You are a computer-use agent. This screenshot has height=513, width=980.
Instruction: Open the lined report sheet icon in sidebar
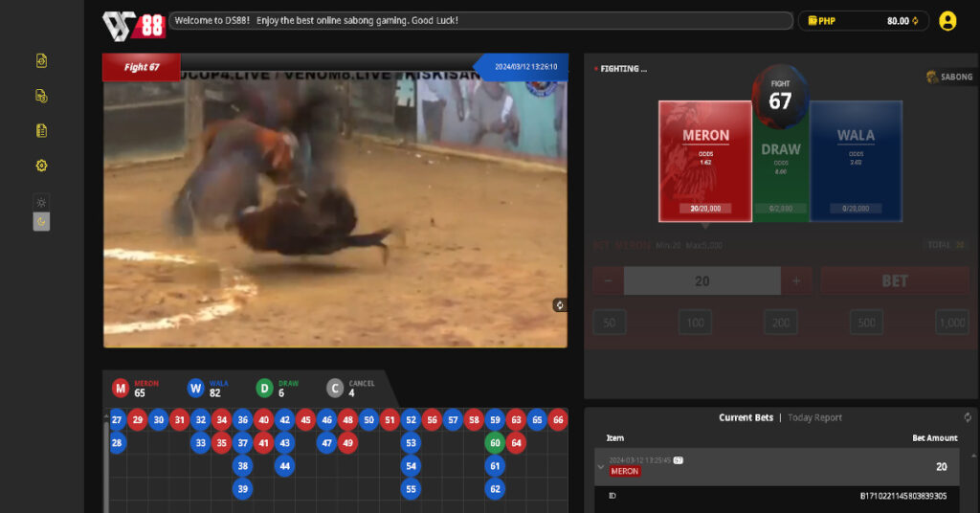pos(41,131)
